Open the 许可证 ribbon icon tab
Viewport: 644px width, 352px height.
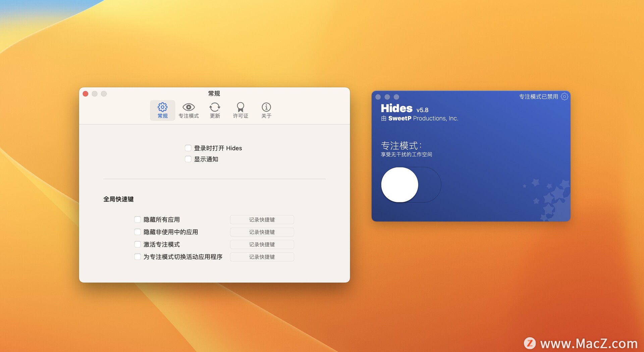(240, 110)
